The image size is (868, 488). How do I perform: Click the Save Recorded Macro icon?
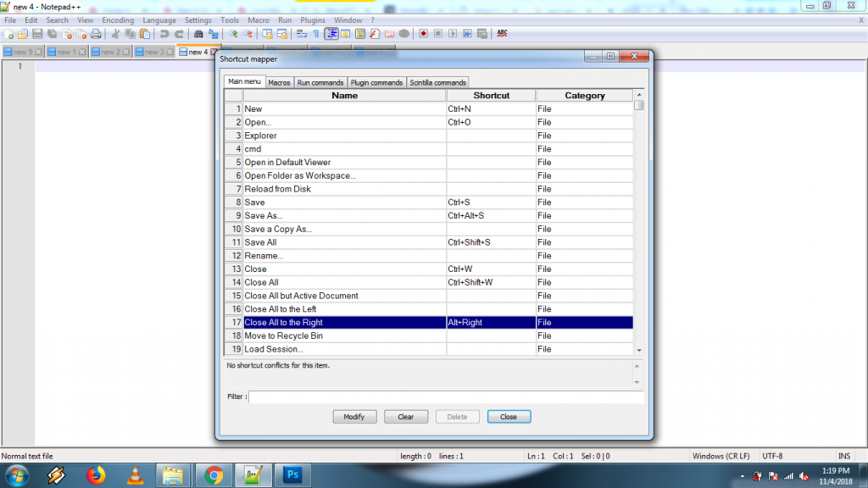click(x=482, y=34)
